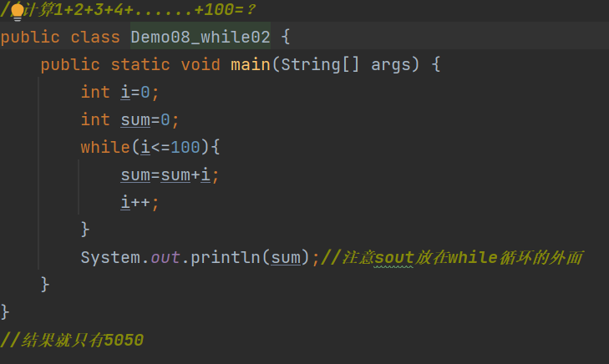The image size is (609, 364).
Task: Click the italic out field
Action: [x=165, y=257]
